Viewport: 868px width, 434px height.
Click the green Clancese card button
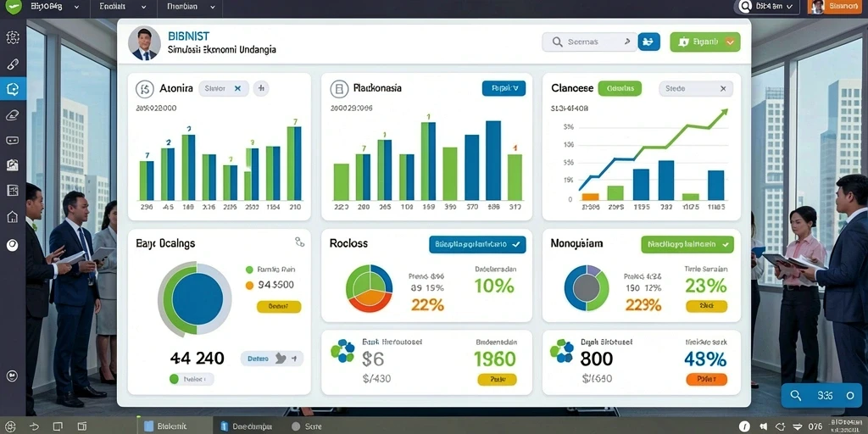(620, 88)
